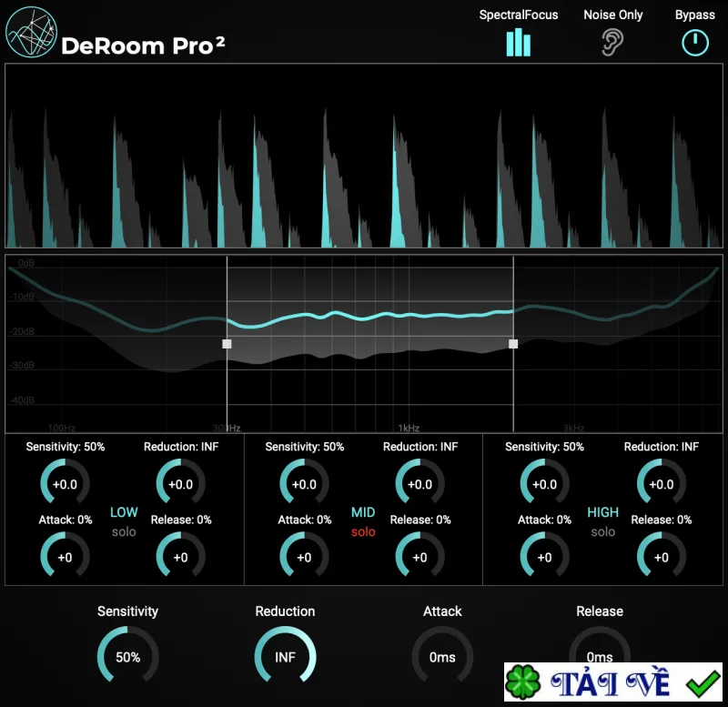Select the left crossover handle near 300Hz
This screenshot has height=707, width=728.
(227, 344)
